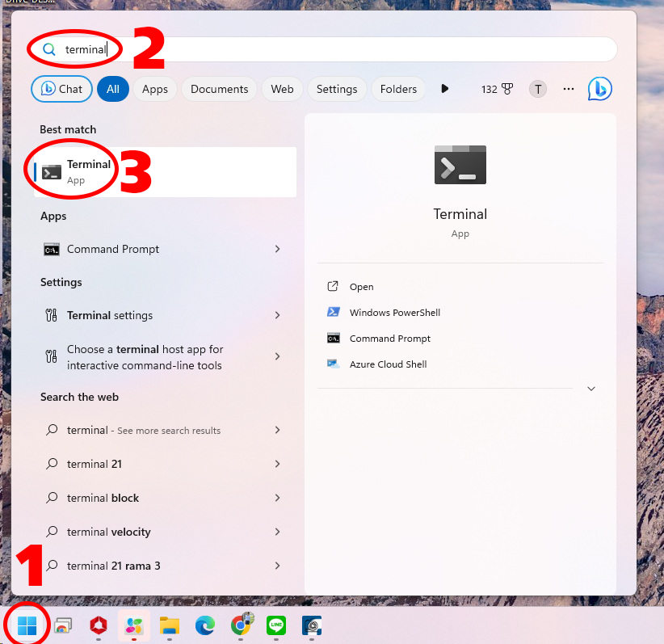Launch Windows PowerShell from Terminal panel
Screen dimensions: 664x644
(x=394, y=313)
